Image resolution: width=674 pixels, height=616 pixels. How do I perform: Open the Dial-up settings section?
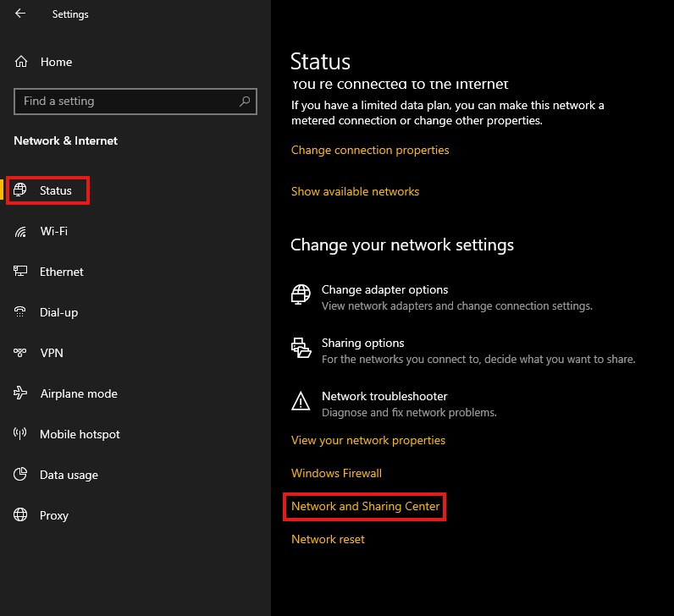pyautogui.click(x=59, y=313)
